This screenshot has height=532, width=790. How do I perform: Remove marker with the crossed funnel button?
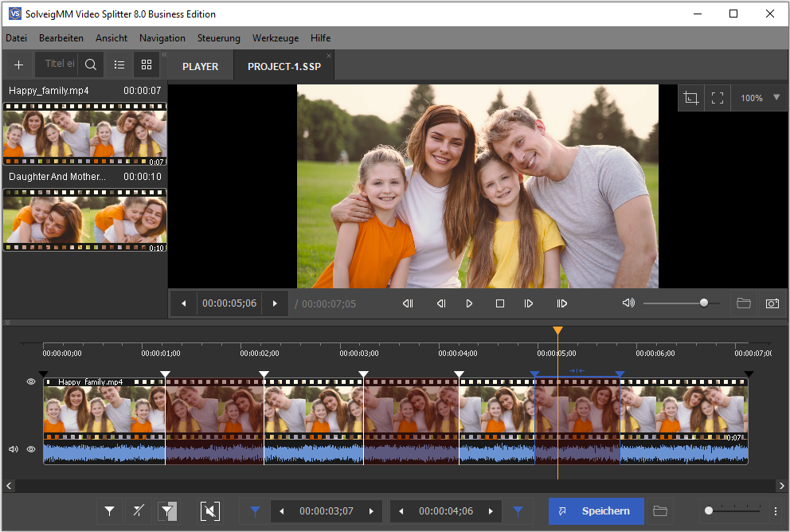point(138,511)
